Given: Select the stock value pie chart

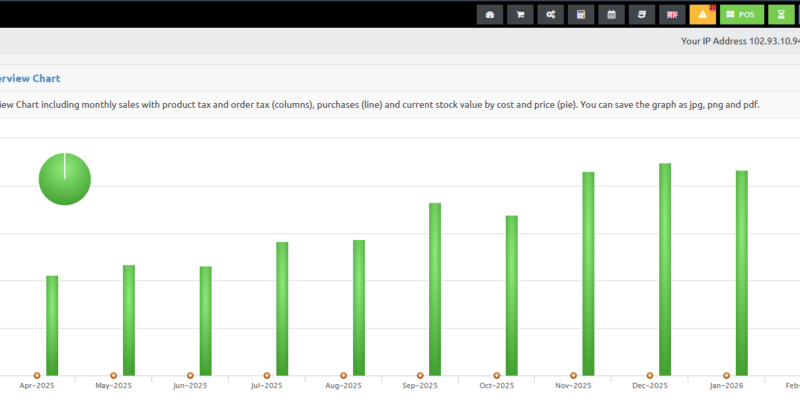Looking at the screenshot, I should point(65,179).
